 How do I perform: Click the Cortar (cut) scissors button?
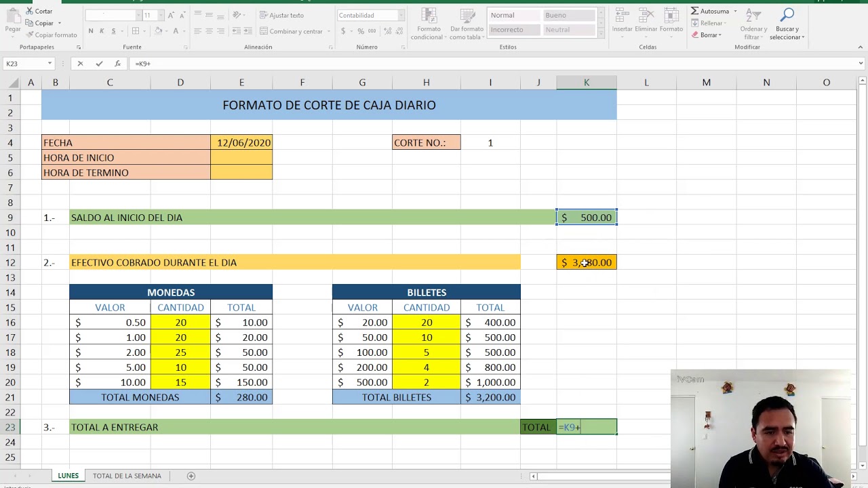(x=39, y=12)
